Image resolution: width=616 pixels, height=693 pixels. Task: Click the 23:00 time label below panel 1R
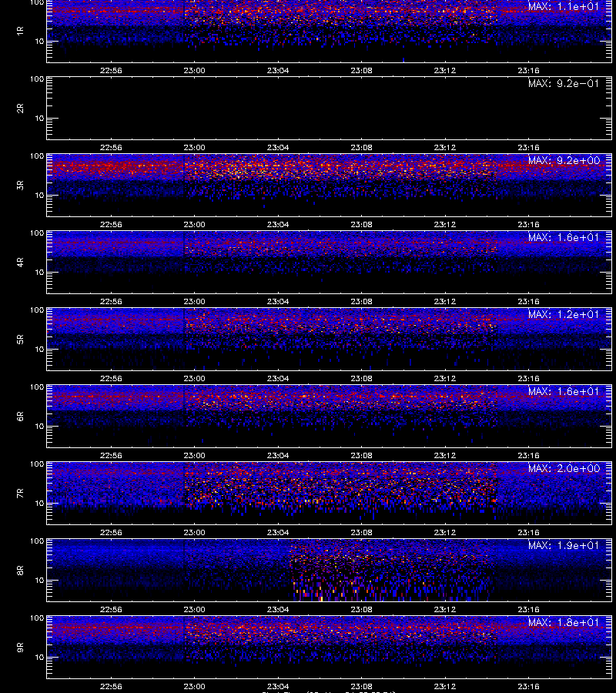pos(195,70)
